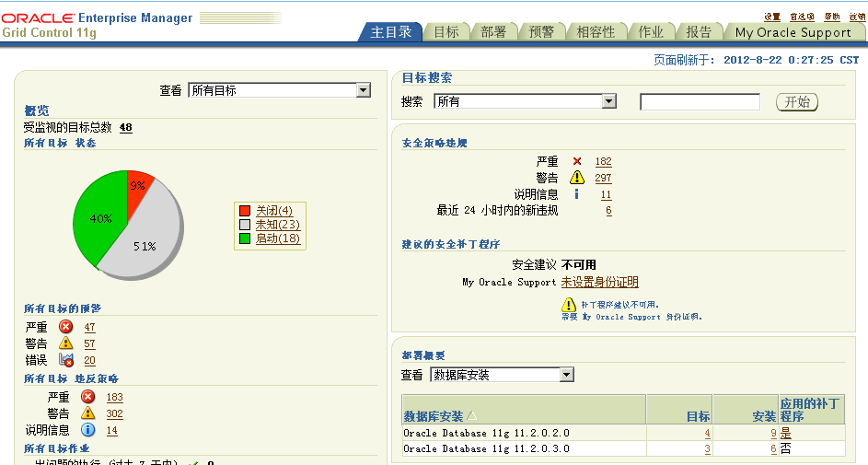868x465 pixels.
Task: Click the 首选项 link at top right
Action: coord(802,17)
